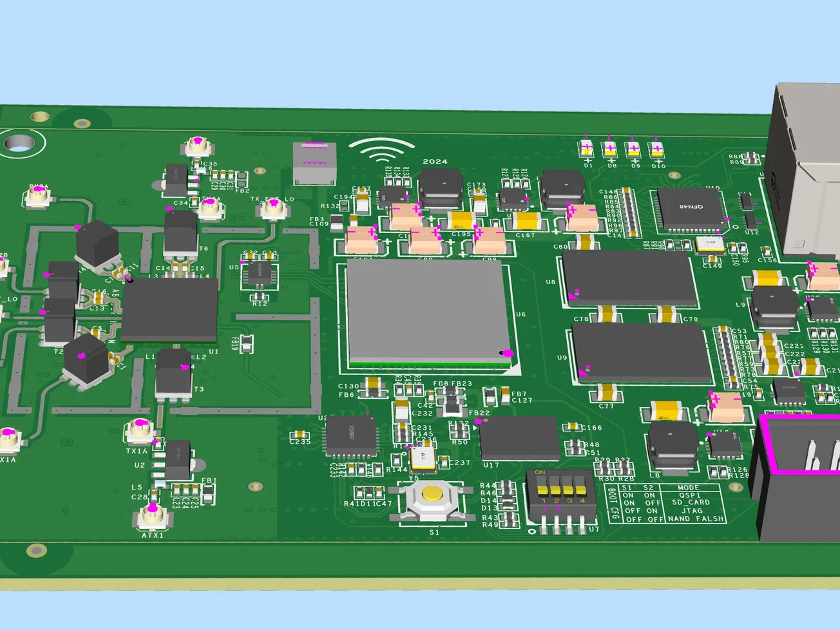Click the JTAG entry in boot table
This screenshot has width=840, height=630.
point(692,511)
